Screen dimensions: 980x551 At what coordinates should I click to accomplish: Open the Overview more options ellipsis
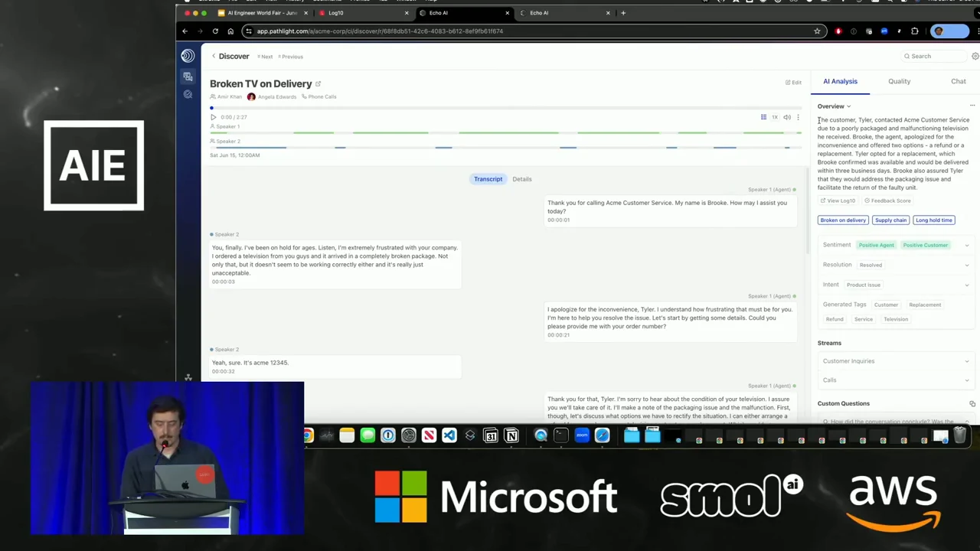click(x=972, y=106)
